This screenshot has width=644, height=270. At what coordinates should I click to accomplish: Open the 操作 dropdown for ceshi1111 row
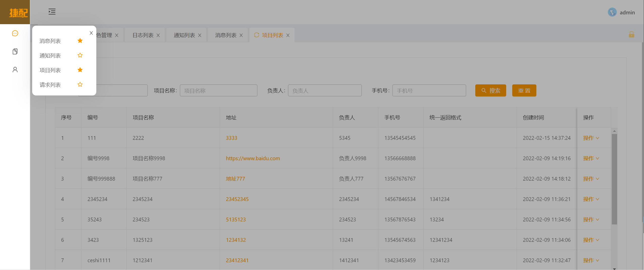pos(591,260)
